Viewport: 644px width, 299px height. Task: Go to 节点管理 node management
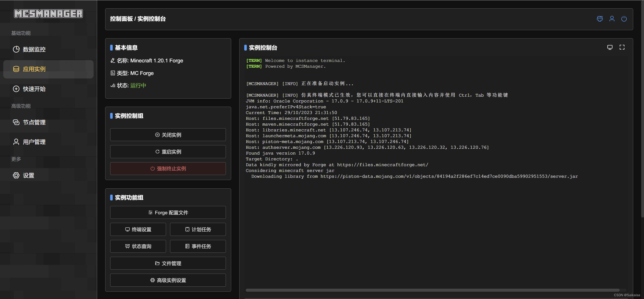point(48,122)
